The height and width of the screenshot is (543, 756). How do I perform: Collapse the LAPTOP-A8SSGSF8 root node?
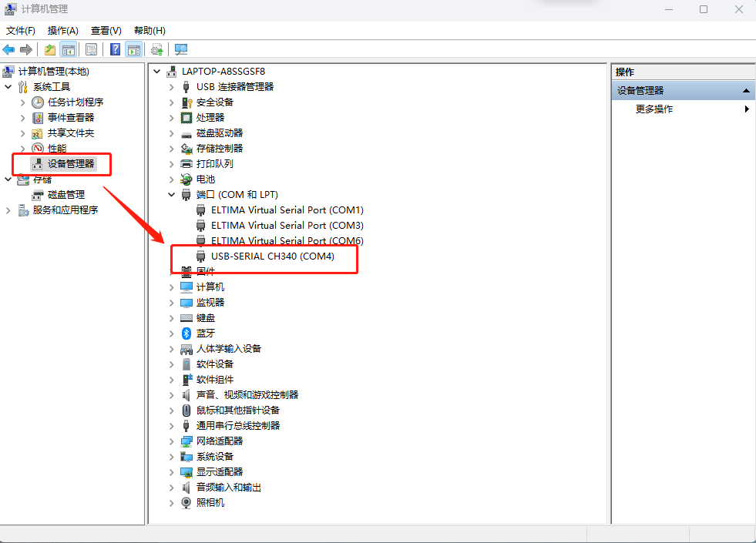156,72
